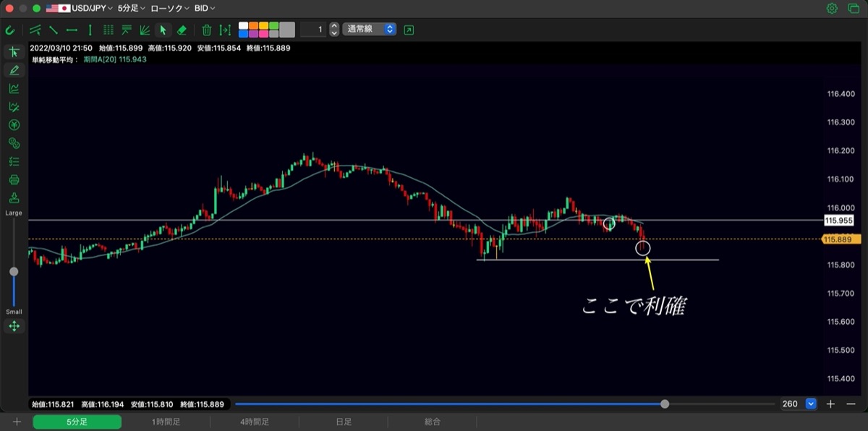
Task: Choose the dotted grid tool icon
Action: tap(109, 30)
